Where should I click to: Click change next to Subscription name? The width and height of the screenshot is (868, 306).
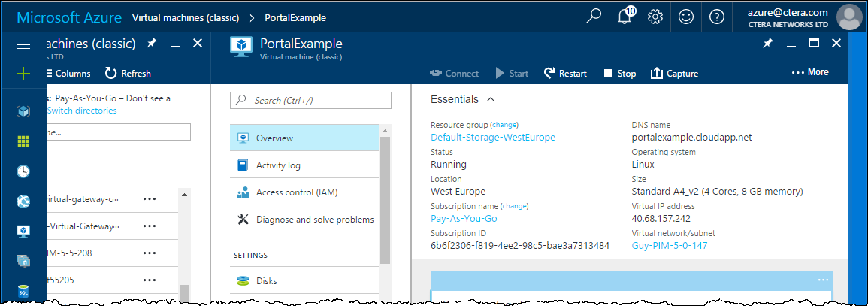tap(515, 206)
